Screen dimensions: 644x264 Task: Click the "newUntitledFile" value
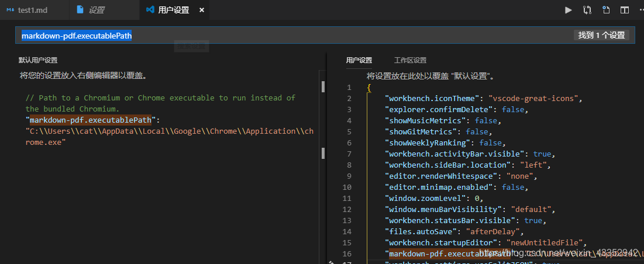(544, 243)
